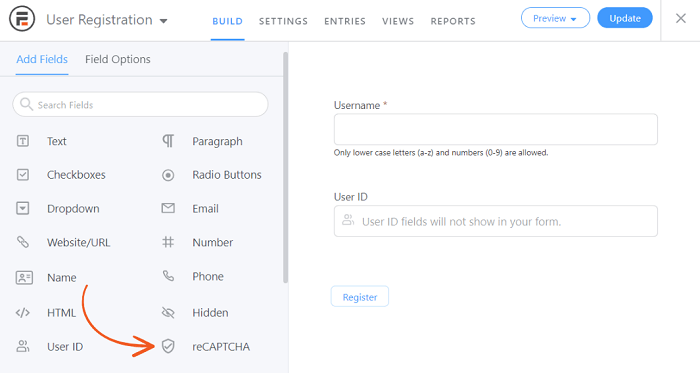This screenshot has height=373, width=700.
Task: Click the Email field label
Action: point(205,209)
